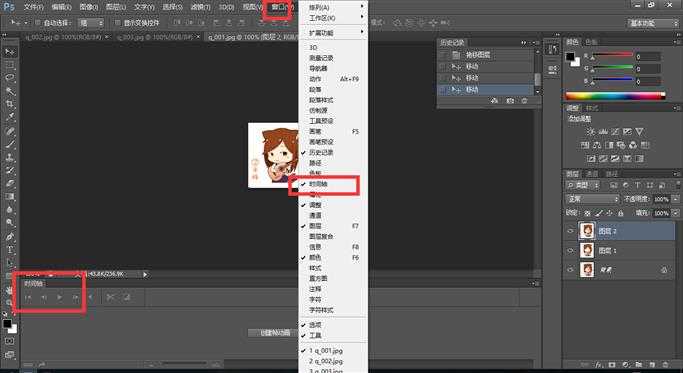Toggle Quick Mask mode icon
The width and height of the screenshot is (683, 373).
point(10,341)
